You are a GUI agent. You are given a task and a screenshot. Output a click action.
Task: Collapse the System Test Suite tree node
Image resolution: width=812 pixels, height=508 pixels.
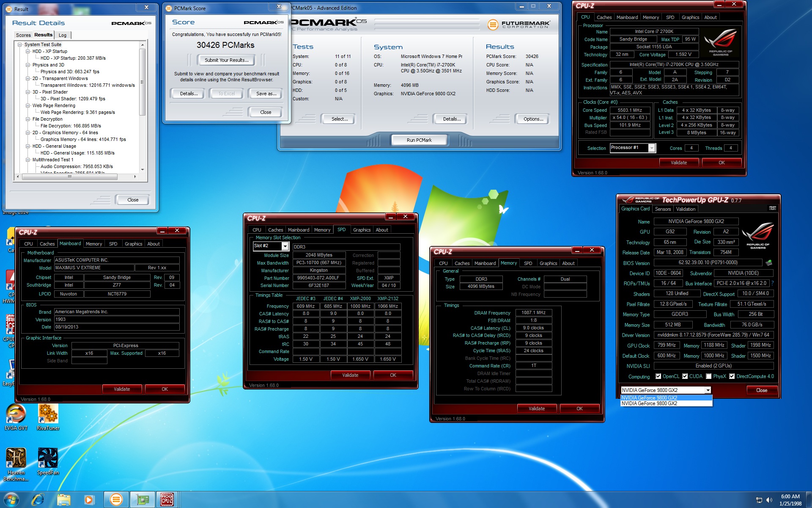[x=19, y=44]
